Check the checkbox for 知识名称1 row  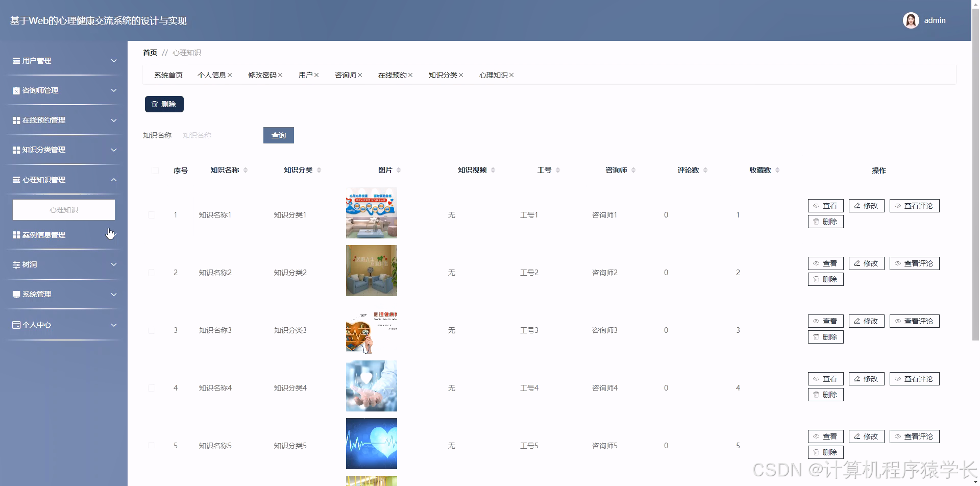(x=152, y=215)
